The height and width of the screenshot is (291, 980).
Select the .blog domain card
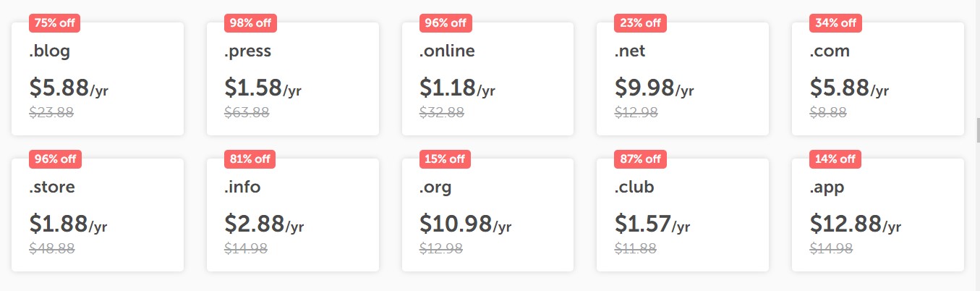(x=98, y=79)
